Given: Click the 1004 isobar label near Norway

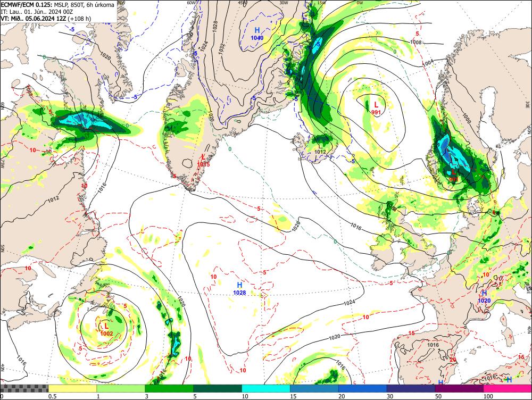Looking at the screenshot, I should click(x=428, y=63).
